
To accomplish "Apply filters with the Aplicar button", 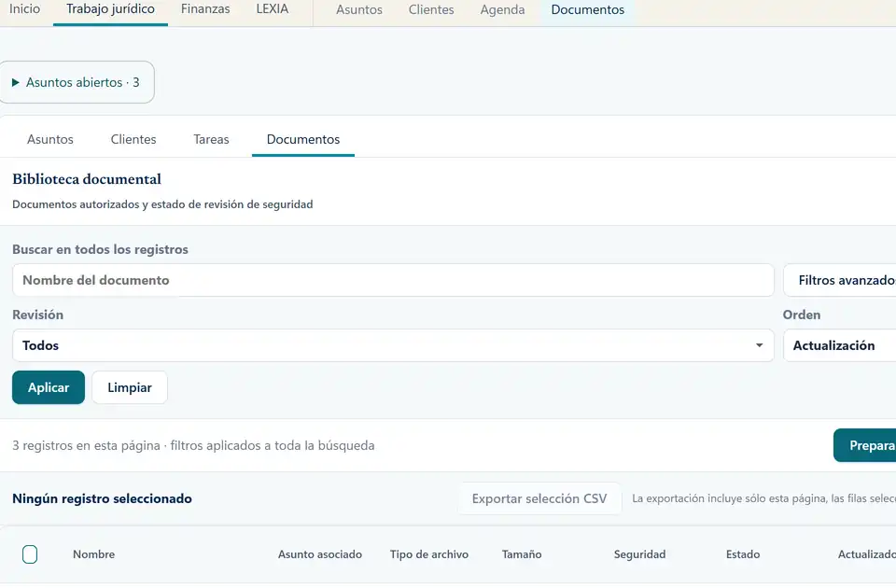I will click(x=49, y=387).
